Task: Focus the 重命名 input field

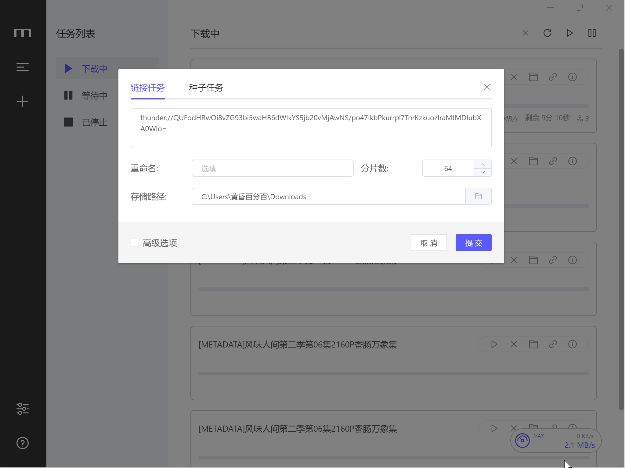Action: 273,168
